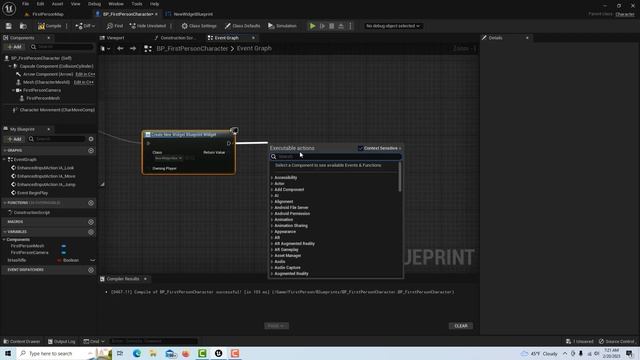This screenshot has width=640, height=360.
Task: Add an event dispatcher via the plus icon
Action: click(x=91, y=270)
